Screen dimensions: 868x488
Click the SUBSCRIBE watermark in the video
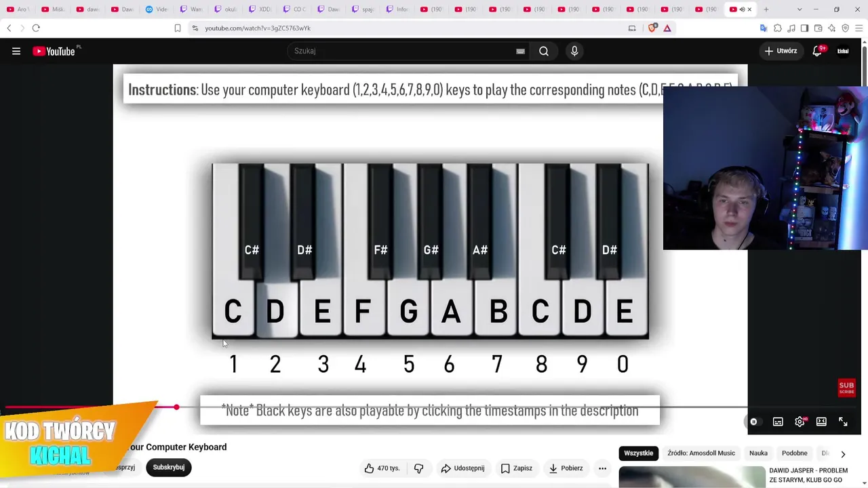[846, 388]
